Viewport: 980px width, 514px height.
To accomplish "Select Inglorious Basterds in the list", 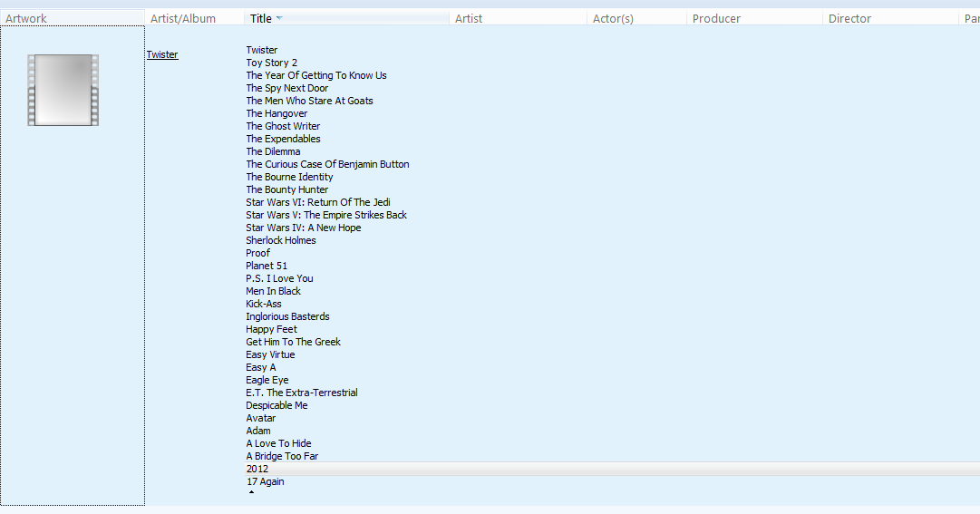I will coord(287,317).
